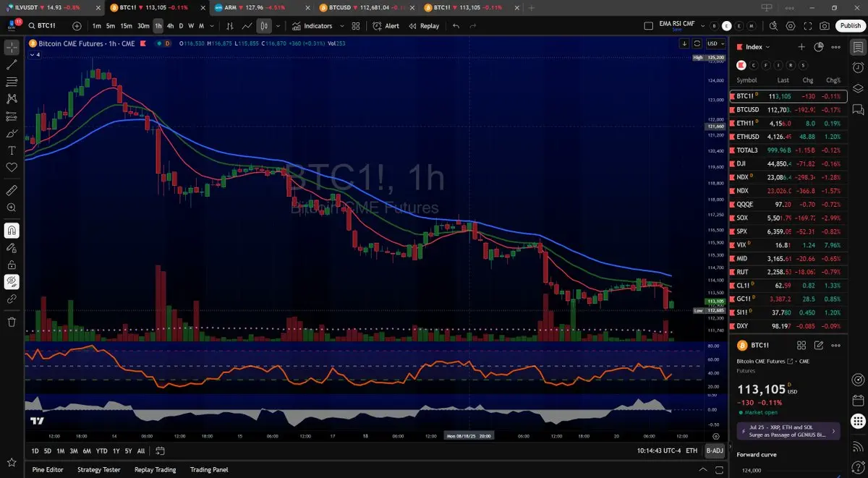
Task: Select the bars chart style icon
Action: coord(230,25)
